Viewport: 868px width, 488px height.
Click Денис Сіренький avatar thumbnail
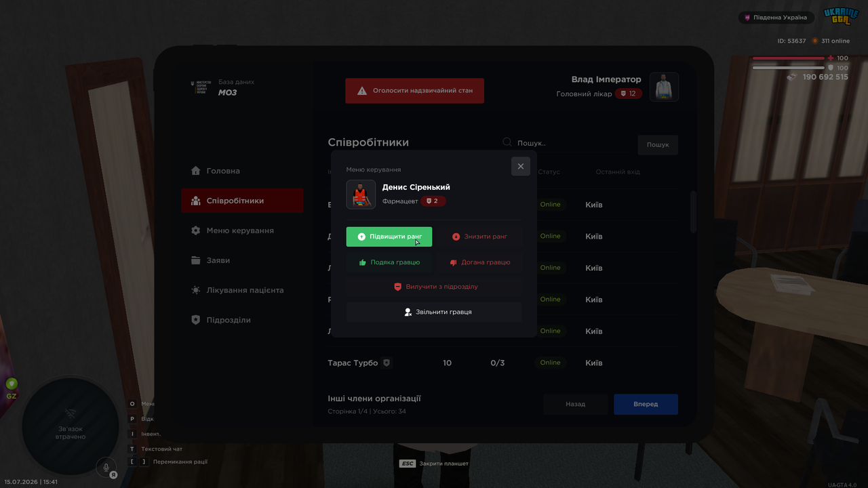361,195
